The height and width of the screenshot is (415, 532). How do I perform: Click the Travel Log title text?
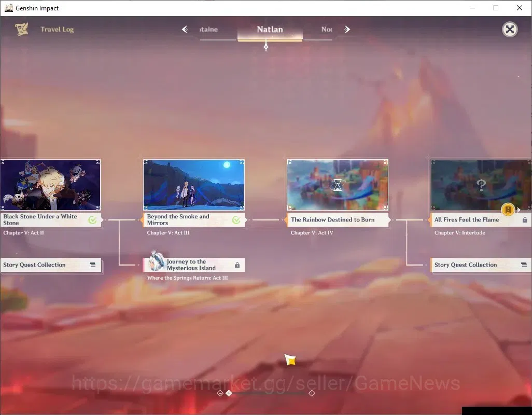tap(57, 30)
